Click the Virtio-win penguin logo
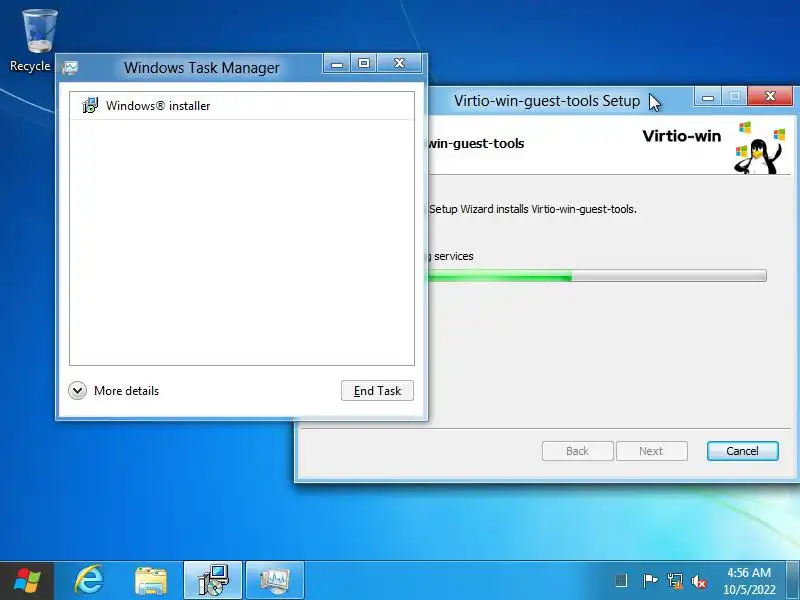The image size is (800, 600). 759,147
